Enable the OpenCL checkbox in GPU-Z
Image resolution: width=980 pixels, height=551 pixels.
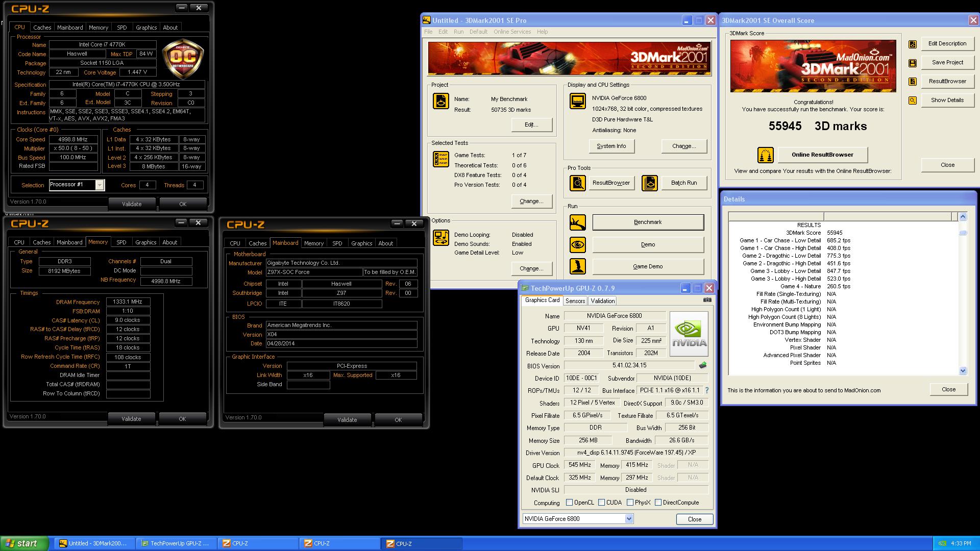click(570, 503)
